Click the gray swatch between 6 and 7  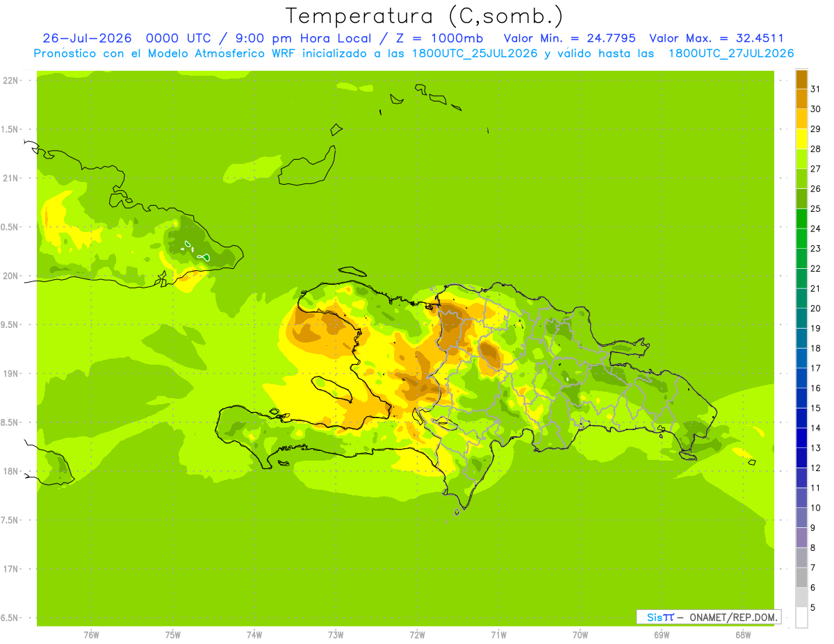click(x=801, y=577)
